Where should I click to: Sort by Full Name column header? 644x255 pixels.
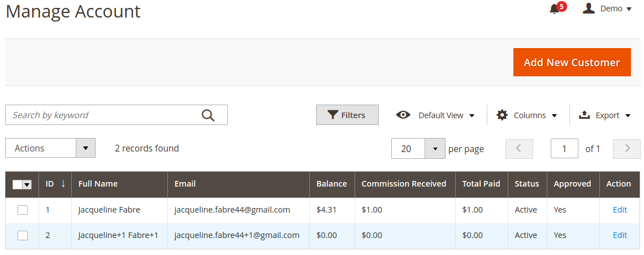pos(98,184)
